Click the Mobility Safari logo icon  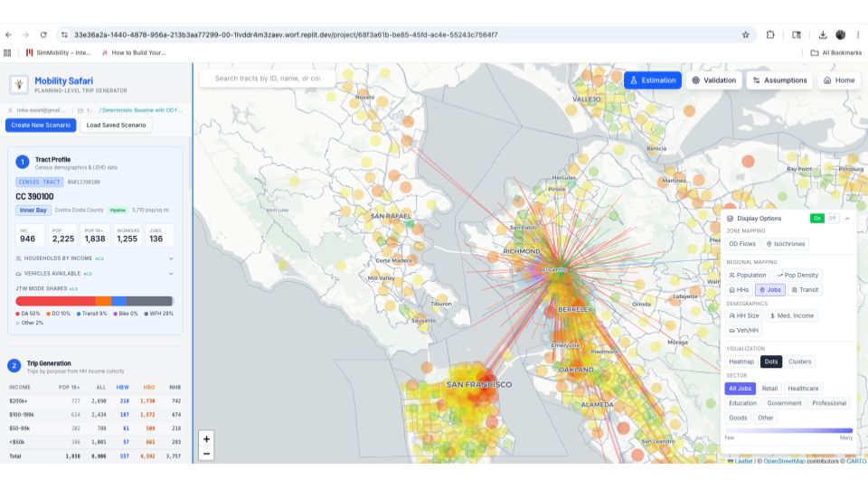19,85
